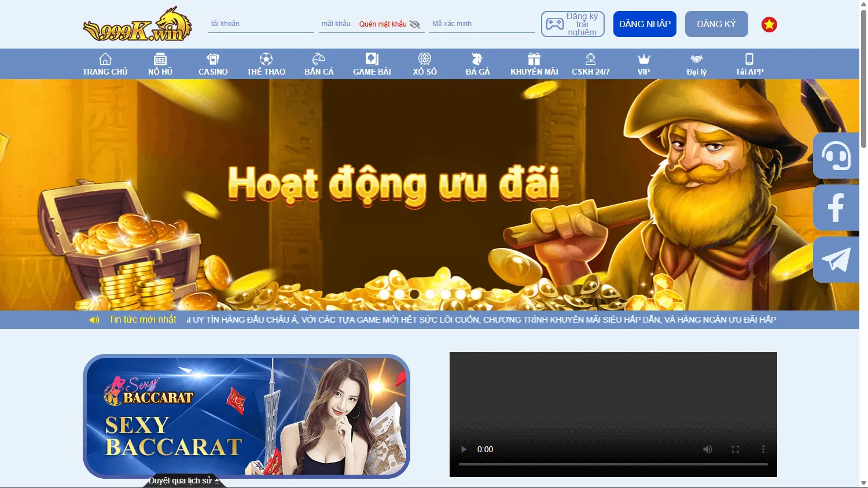This screenshot has height=488, width=868.
Task: Open Thể Thao sports betting
Action: pyautogui.click(x=265, y=64)
